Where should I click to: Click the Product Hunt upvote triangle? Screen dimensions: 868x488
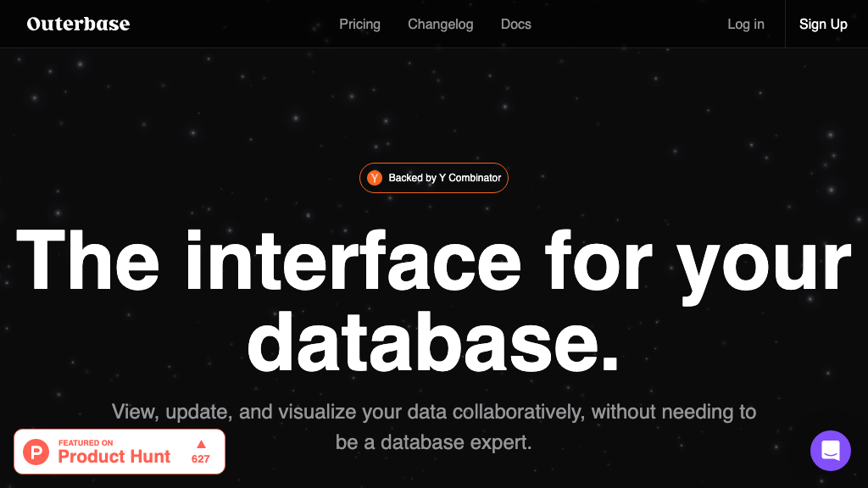(201, 444)
